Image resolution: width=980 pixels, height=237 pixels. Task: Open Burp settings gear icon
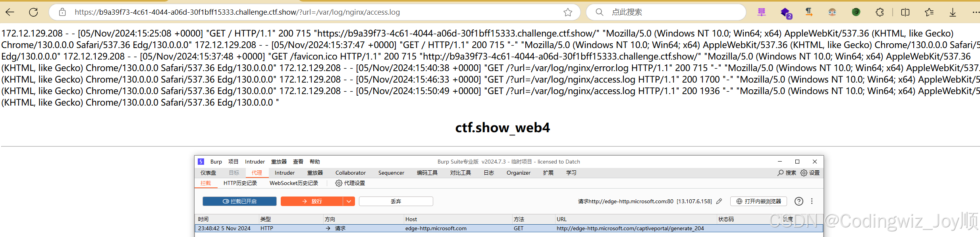804,173
